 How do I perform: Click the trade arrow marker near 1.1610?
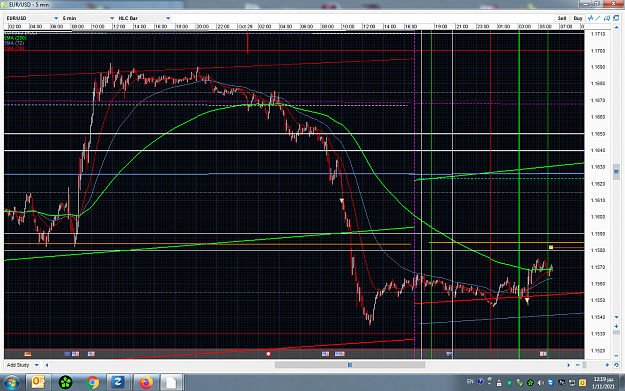coord(342,200)
